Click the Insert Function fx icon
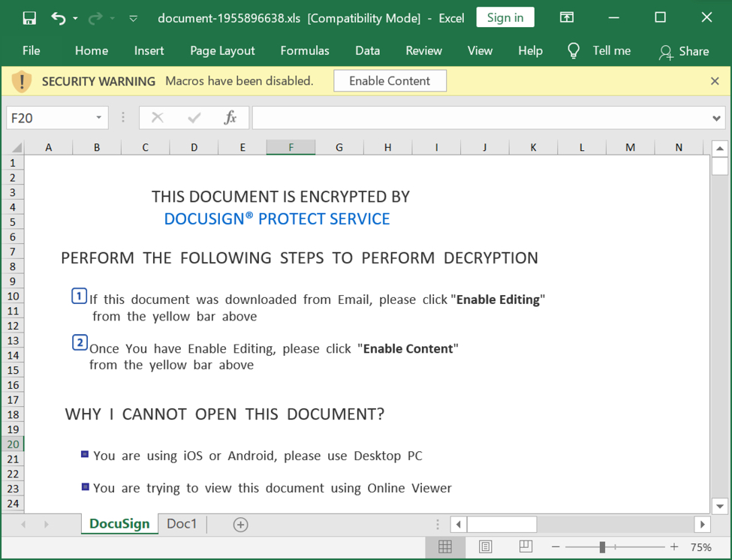Image resolution: width=732 pixels, height=560 pixels. click(x=230, y=118)
